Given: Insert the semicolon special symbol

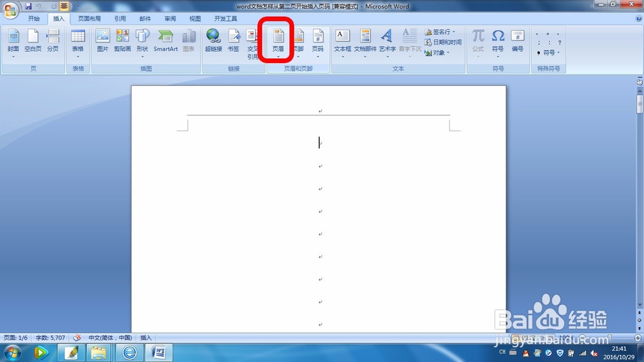Looking at the screenshot, I should click(539, 43).
